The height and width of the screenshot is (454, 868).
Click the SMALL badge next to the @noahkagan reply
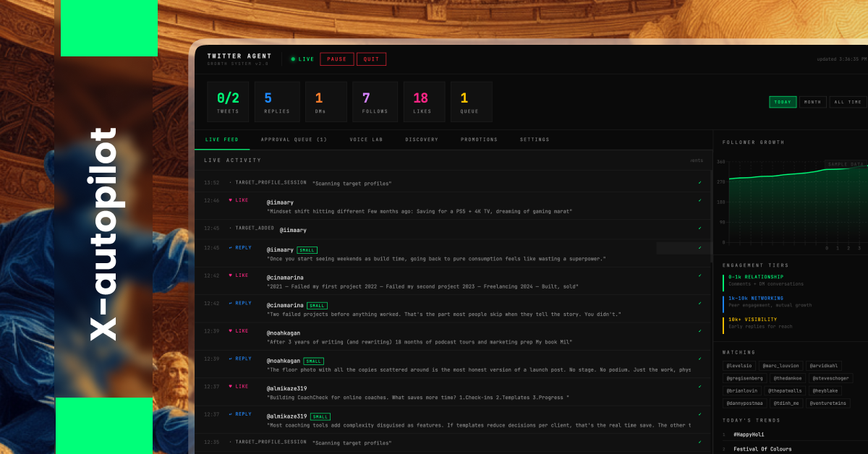(x=313, y=361)
